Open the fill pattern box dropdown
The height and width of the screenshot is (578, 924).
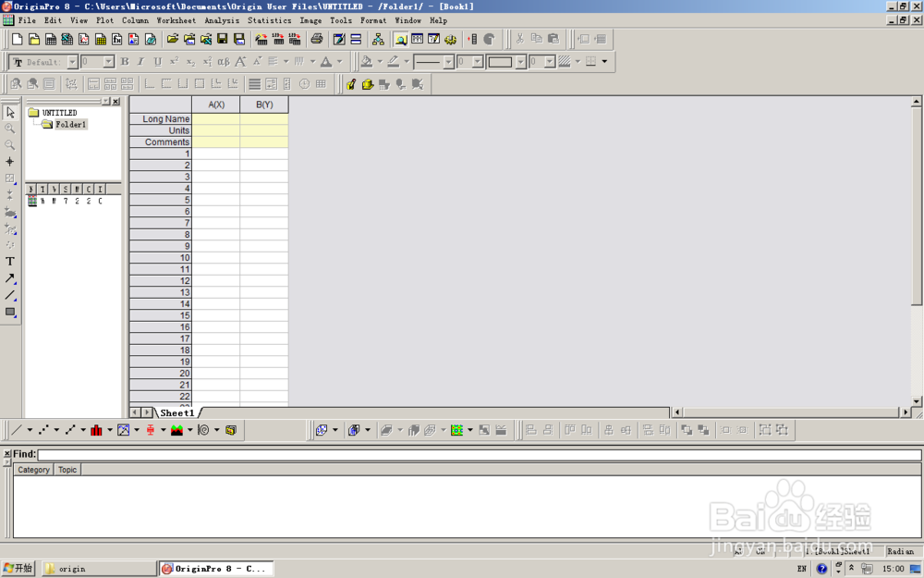tap(520, 62)
